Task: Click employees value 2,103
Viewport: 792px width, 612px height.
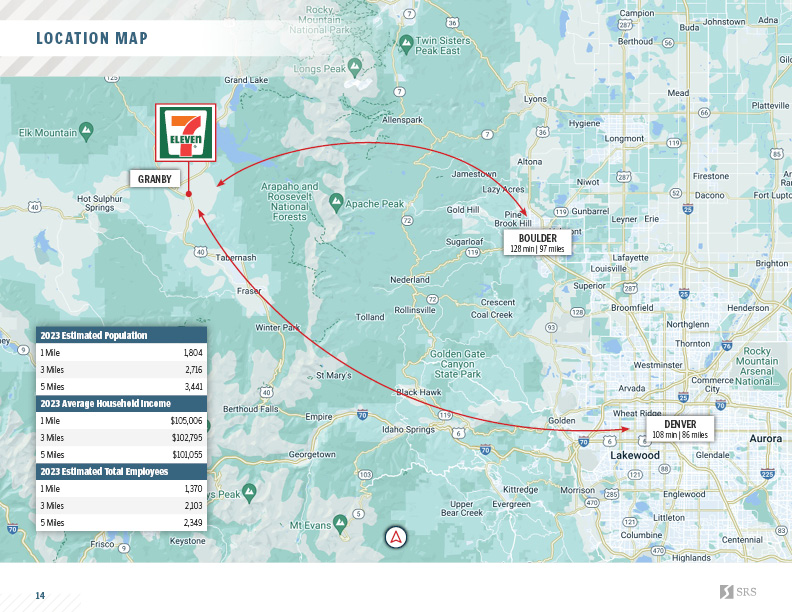Action: (193, 506)
